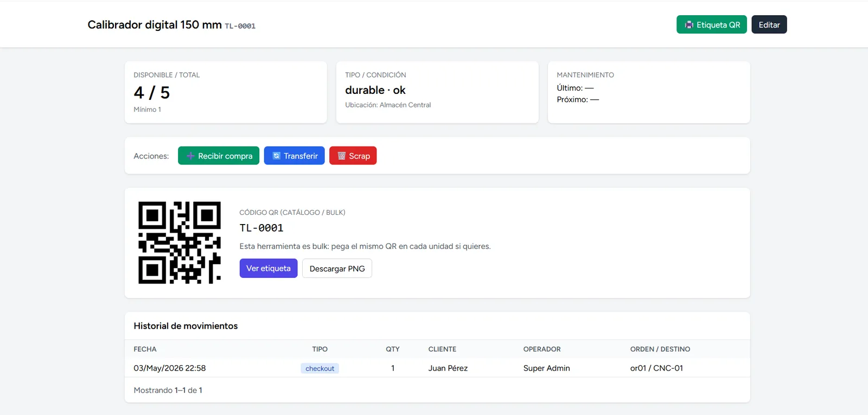
Task: Click the quantity 1 cell
Action: (393, 368)
